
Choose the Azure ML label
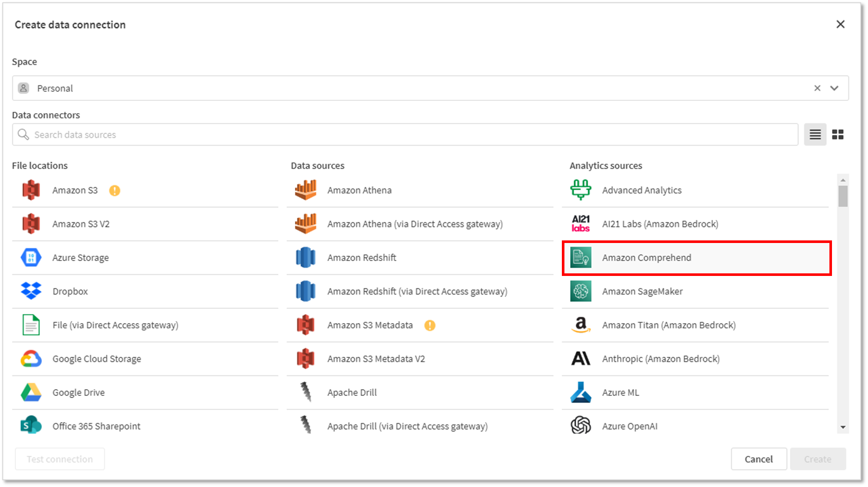pos(621,392)
